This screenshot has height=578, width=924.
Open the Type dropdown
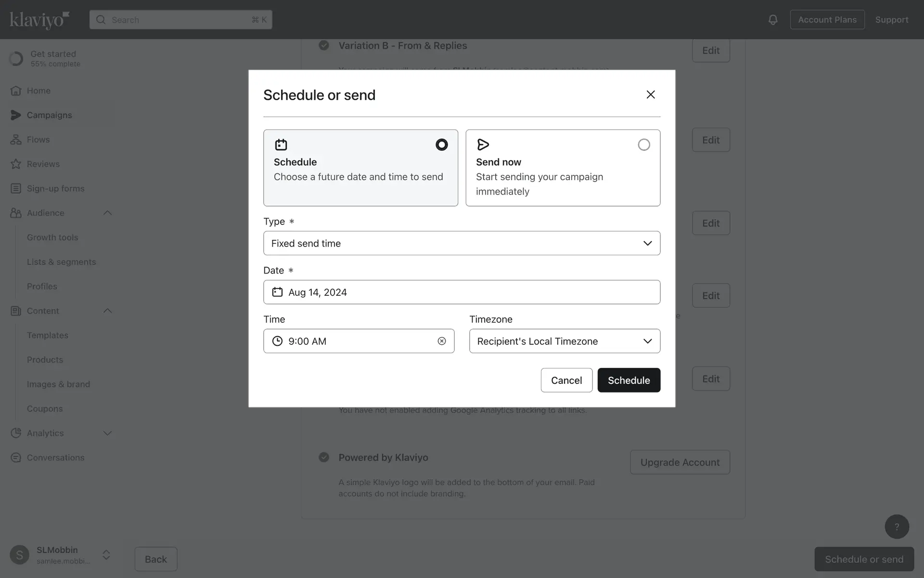pos(462,243)
